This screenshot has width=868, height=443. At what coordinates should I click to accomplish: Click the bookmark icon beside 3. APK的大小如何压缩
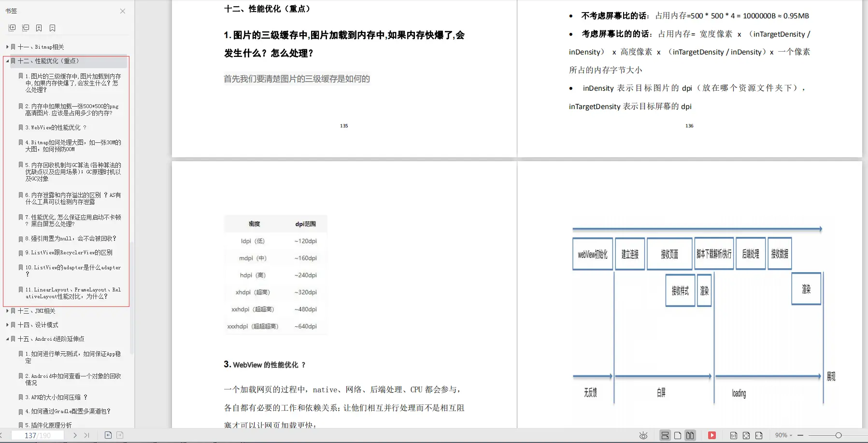coord(21,397)
